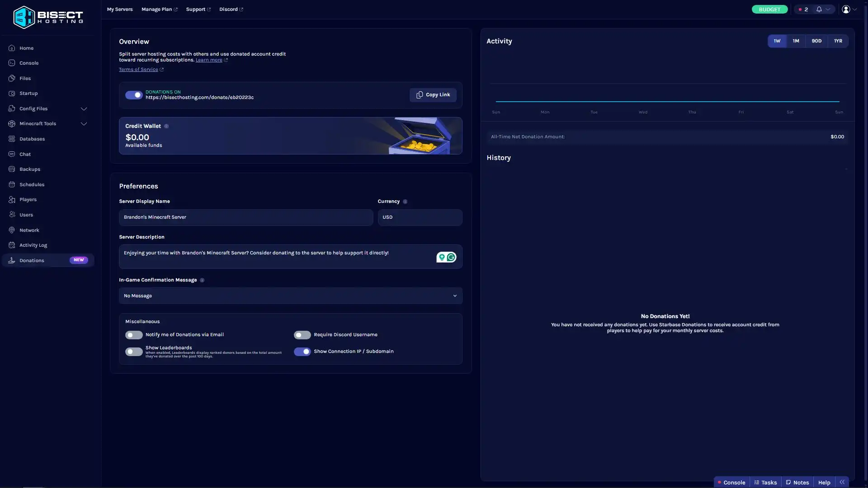
Task: Open In-Game Confirmation Message dropdown
Action: pyautogui.click(x=290, y=296)
